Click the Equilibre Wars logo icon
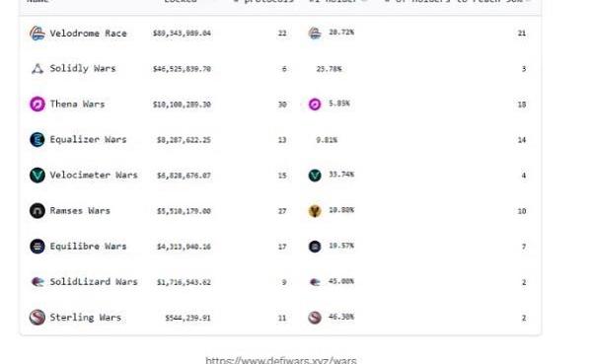 click(37, 247)
